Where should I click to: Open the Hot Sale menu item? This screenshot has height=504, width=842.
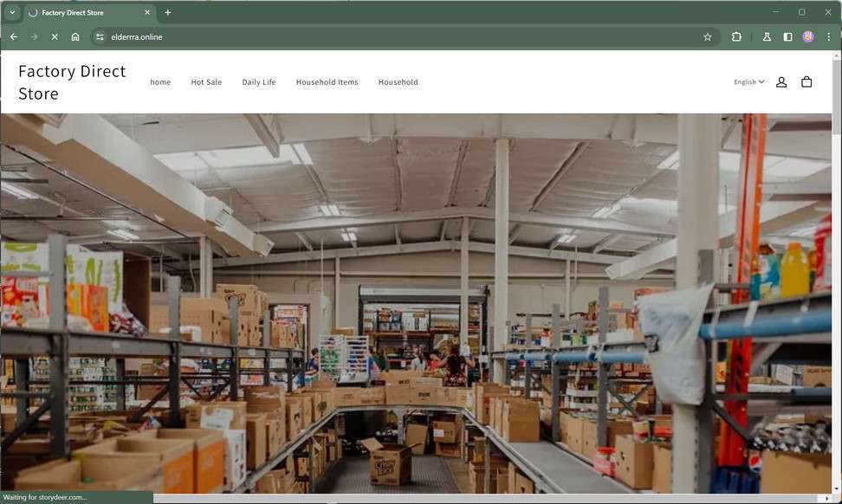206,82
